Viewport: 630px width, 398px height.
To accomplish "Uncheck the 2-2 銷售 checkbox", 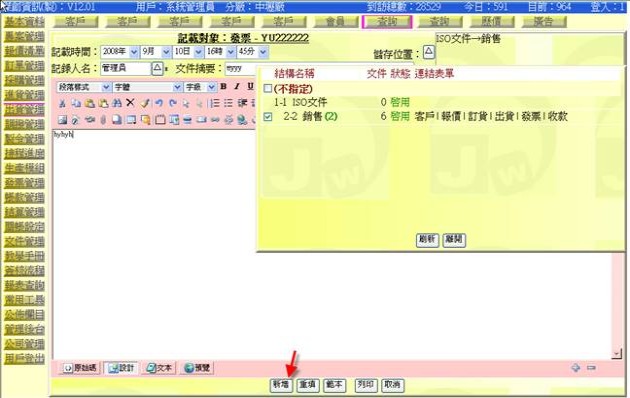I will click(268, 117).
